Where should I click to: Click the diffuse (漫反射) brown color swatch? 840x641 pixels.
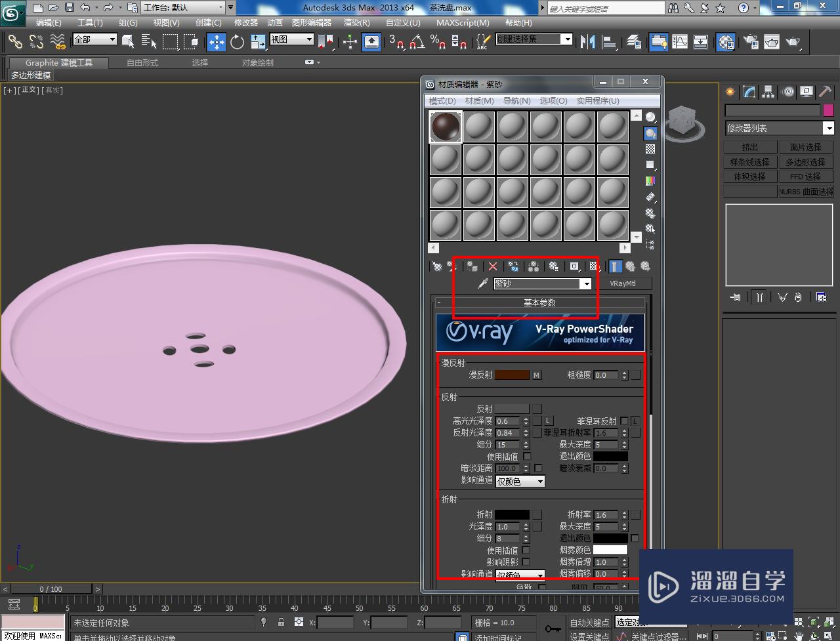point(512,375)
